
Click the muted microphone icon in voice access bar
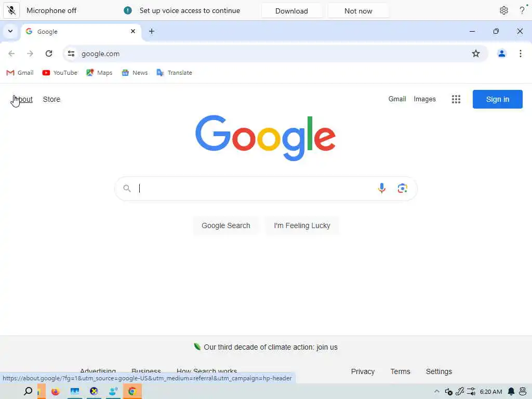pos(11,10)
